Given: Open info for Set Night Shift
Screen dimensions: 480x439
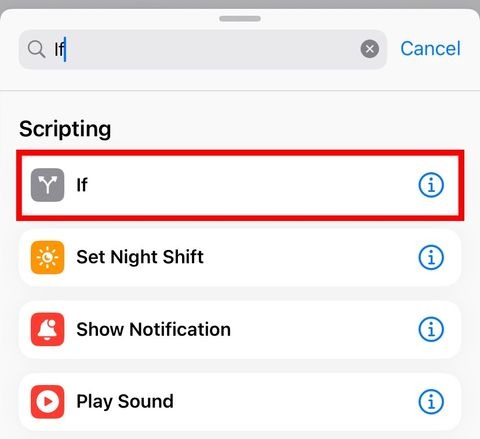Looking at the screenshot, I should tap(431, 257).
